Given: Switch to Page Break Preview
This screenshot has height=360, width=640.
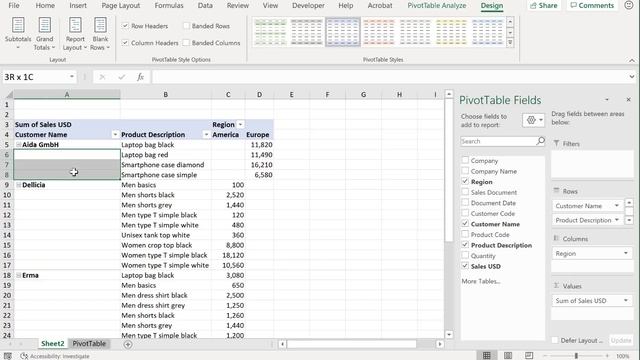Looking at the screenshot, I should 529,356.
